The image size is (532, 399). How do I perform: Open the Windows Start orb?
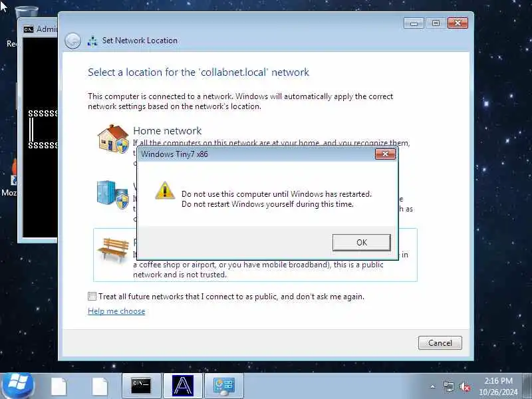(18, 386)
